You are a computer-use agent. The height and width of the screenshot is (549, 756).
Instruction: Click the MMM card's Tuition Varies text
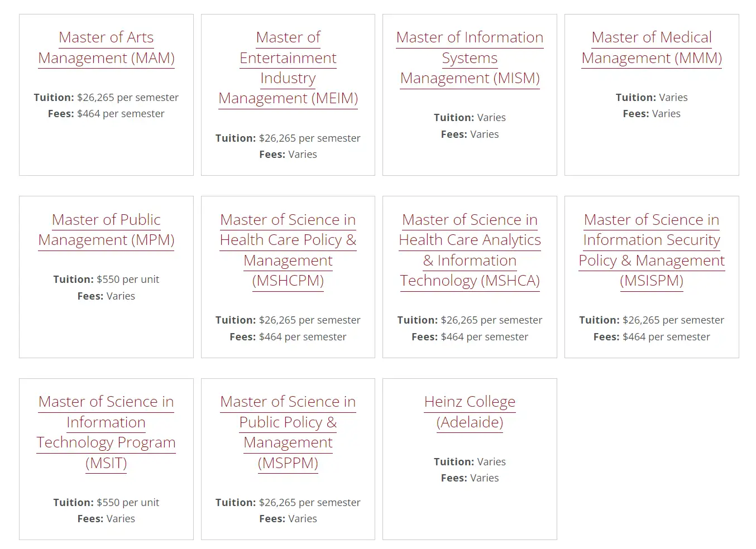tap(652, 98)
